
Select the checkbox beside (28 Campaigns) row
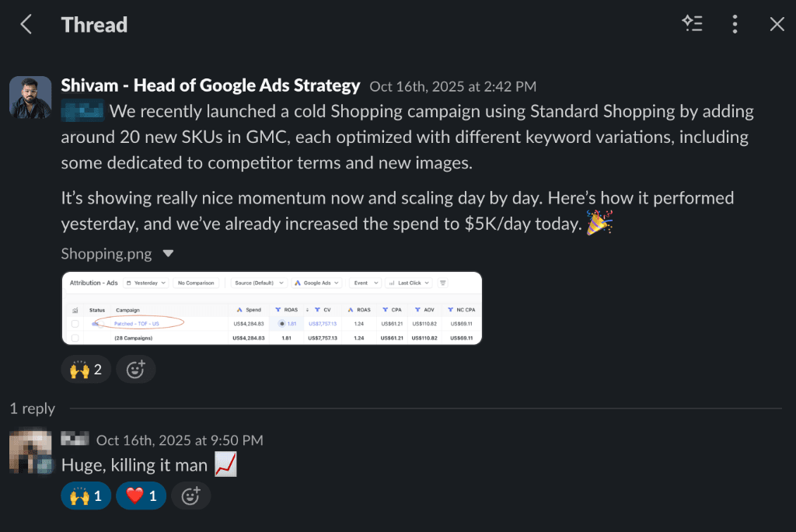[x=75, y=337]
